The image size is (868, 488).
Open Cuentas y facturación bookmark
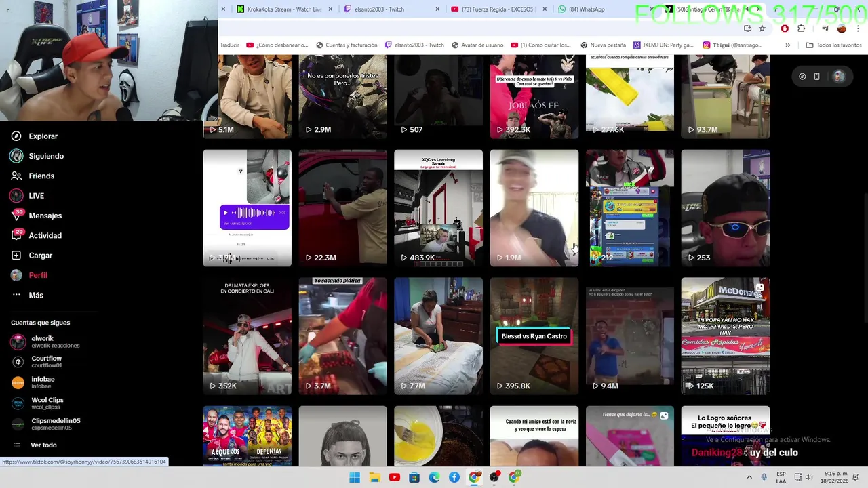(x=347, y=45)
